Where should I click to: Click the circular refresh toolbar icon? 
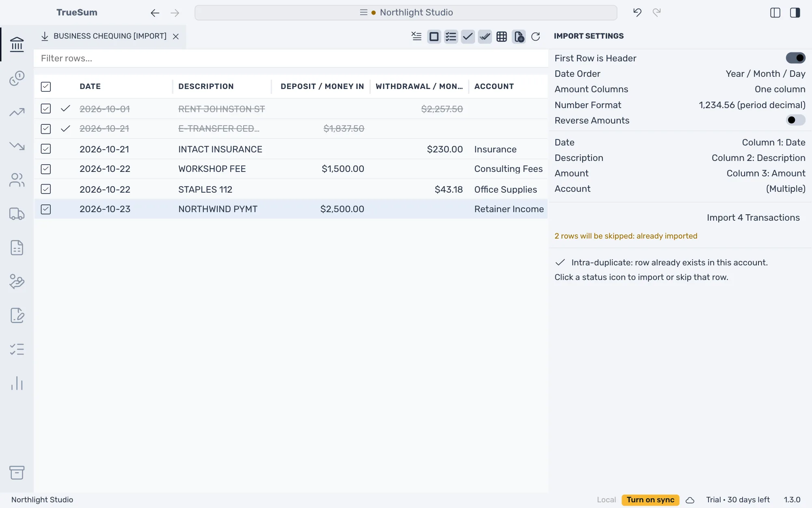pyautogui.click(x=536, y=37)
